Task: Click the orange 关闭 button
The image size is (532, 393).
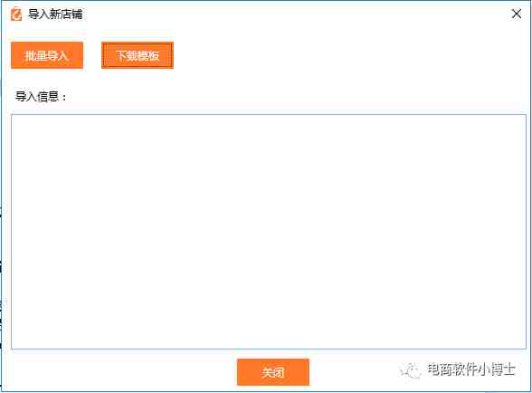Action: [x=273, y=372]
